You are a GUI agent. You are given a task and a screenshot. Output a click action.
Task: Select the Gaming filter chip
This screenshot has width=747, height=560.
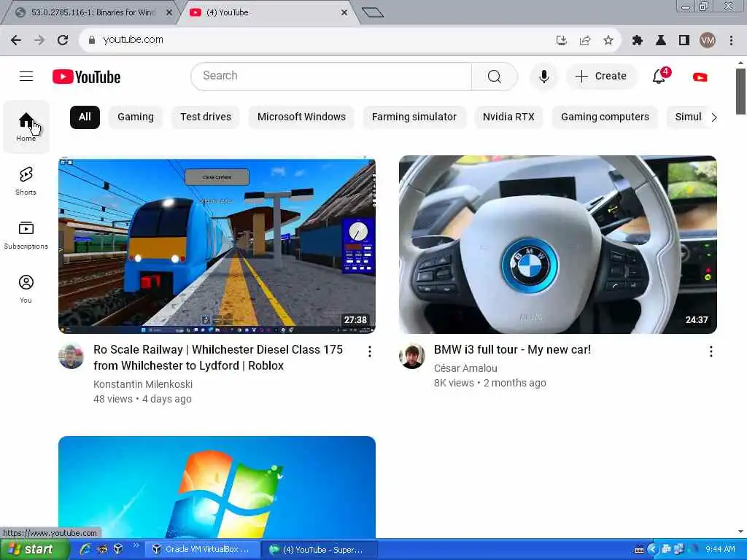point(136,117)
